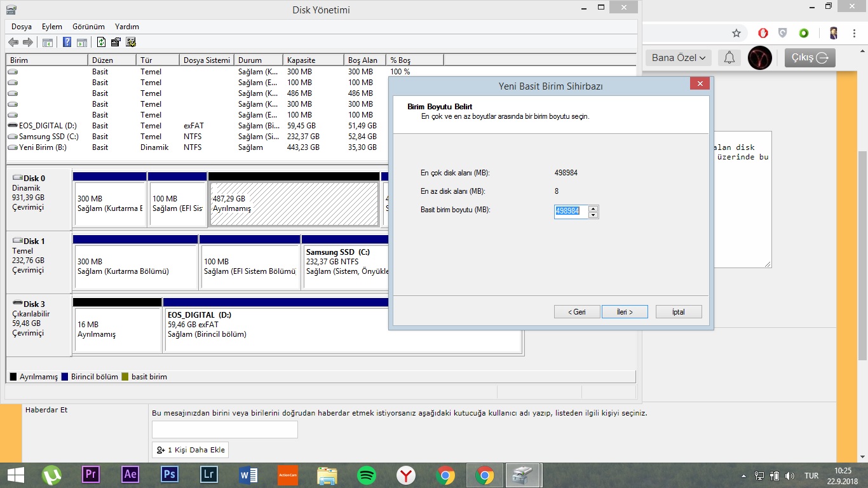Show hidden system tray icons arrow
This screenshot has width=868, height=488.
(743, 475)
